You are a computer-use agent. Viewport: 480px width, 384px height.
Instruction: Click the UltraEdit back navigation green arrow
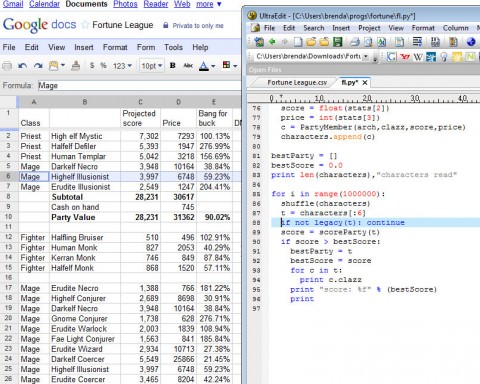[x=272, y=42]
